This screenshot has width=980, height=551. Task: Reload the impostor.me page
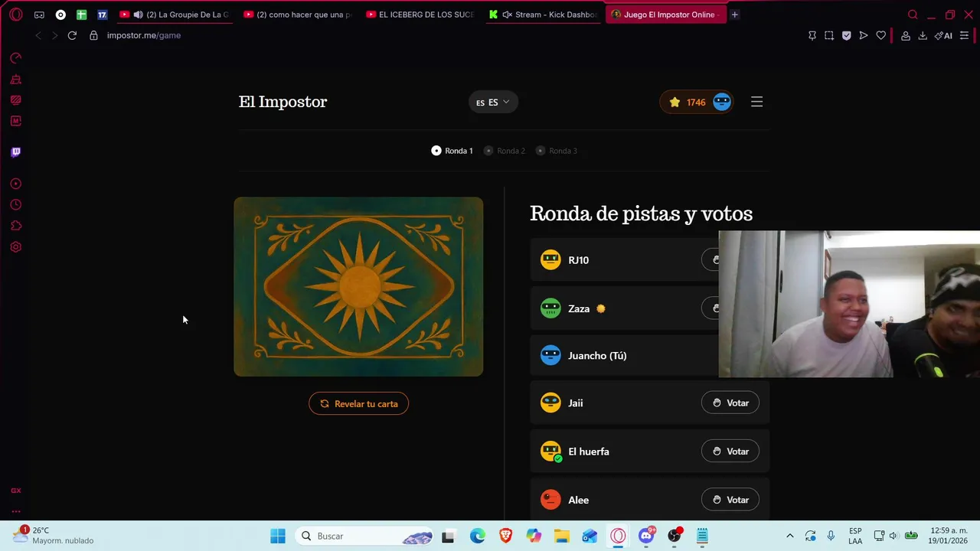coord(72,35)
